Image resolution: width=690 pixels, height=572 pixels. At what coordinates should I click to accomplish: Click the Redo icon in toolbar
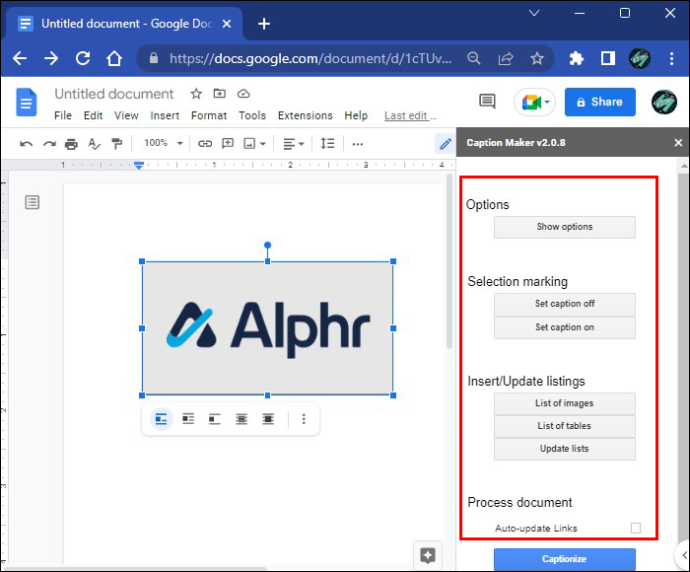[x=49, y=144]
